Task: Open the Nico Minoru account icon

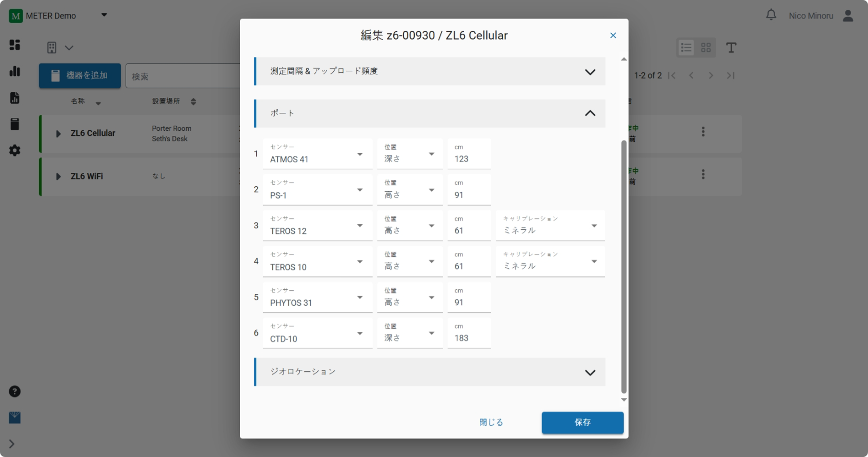Action: click(848, 16)
